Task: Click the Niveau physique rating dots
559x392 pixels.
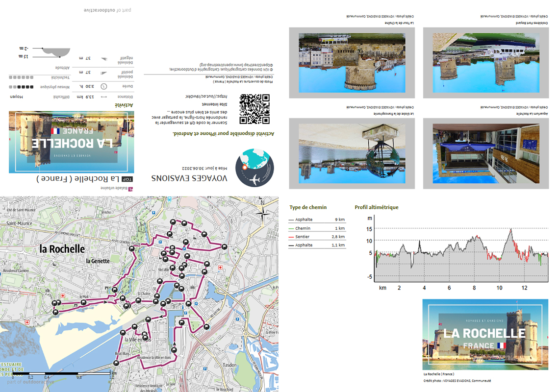Action: tap(21, 87)
